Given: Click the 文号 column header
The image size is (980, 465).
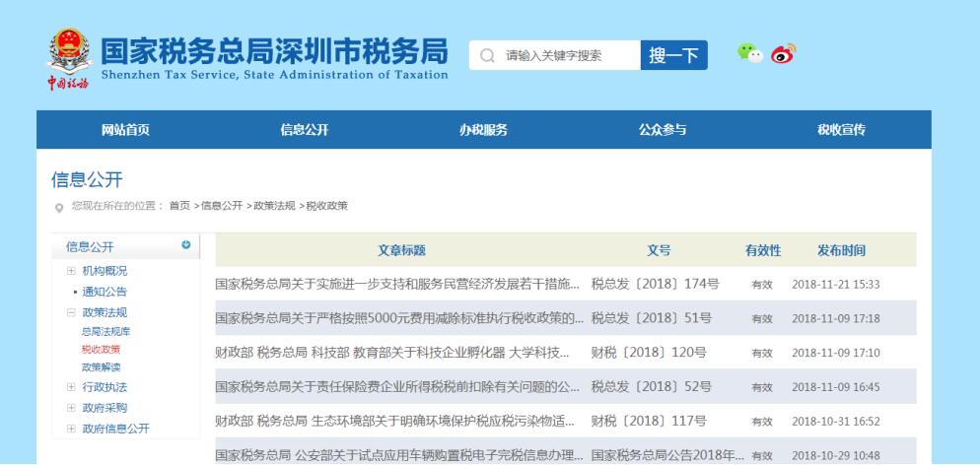Looking at the screenshot, I should point(659,250).
